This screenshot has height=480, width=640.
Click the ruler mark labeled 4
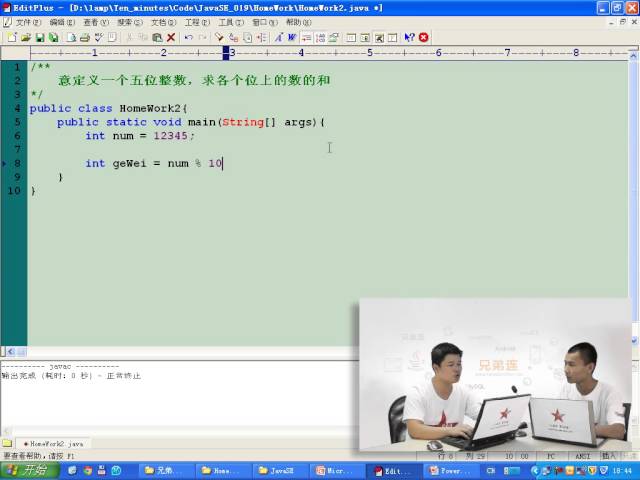[301, 53]
